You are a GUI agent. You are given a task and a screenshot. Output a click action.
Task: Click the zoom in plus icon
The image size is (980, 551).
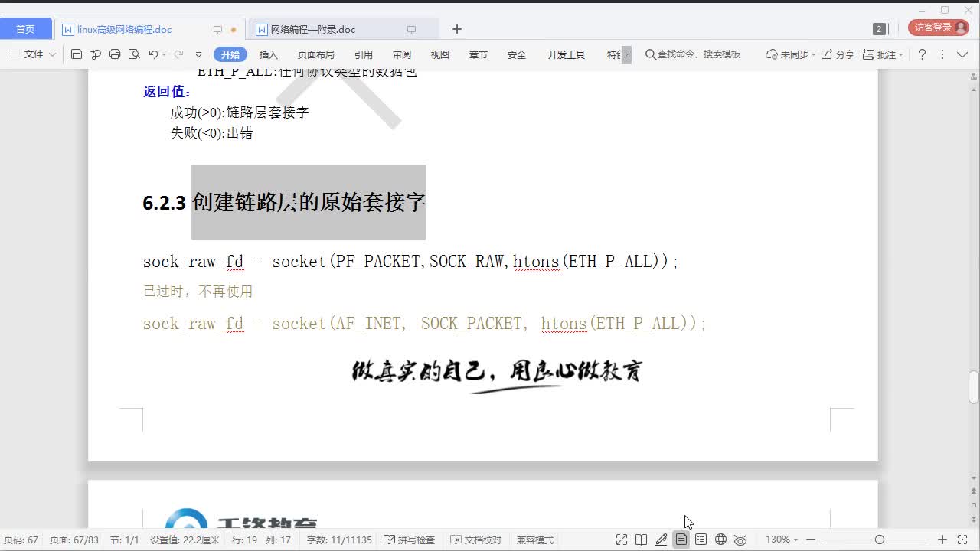942,540
